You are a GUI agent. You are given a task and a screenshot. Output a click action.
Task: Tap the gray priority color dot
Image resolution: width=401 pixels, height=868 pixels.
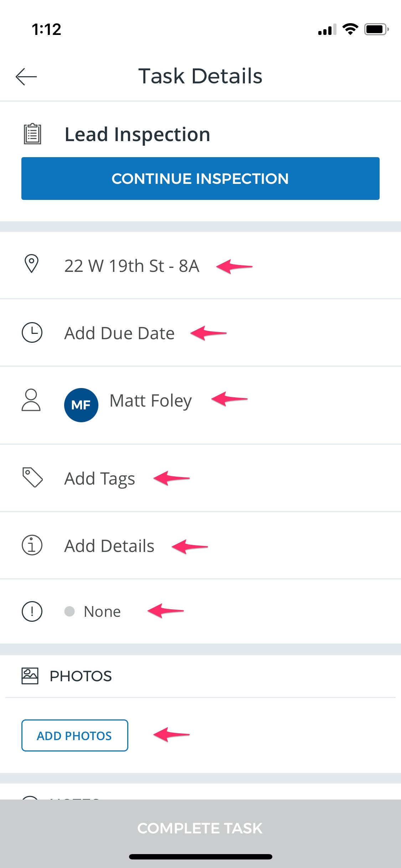pyautogui.click(x=70, y=611)
